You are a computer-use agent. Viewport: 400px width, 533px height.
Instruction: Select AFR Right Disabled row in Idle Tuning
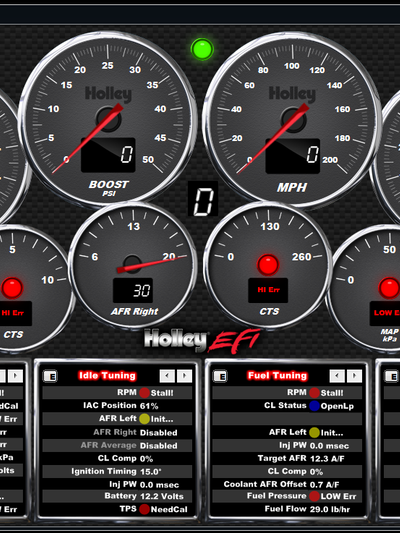[117, 432]
